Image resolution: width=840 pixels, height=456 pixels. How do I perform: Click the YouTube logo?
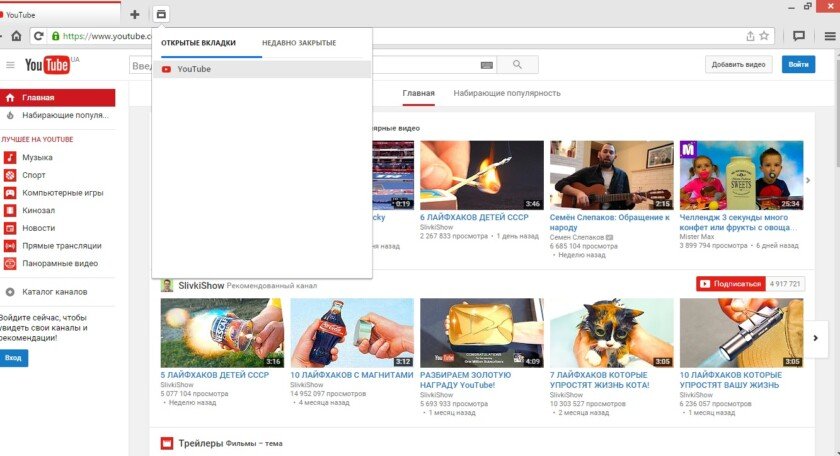point(47,65)
